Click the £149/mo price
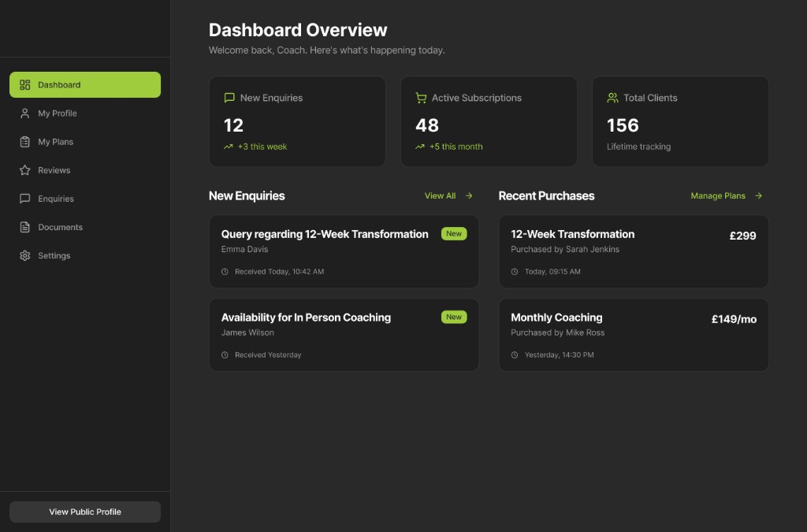 734,319
